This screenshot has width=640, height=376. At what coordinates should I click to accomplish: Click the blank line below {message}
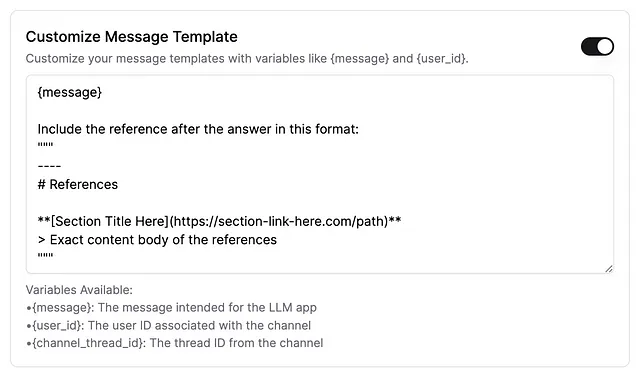[320, 111]
